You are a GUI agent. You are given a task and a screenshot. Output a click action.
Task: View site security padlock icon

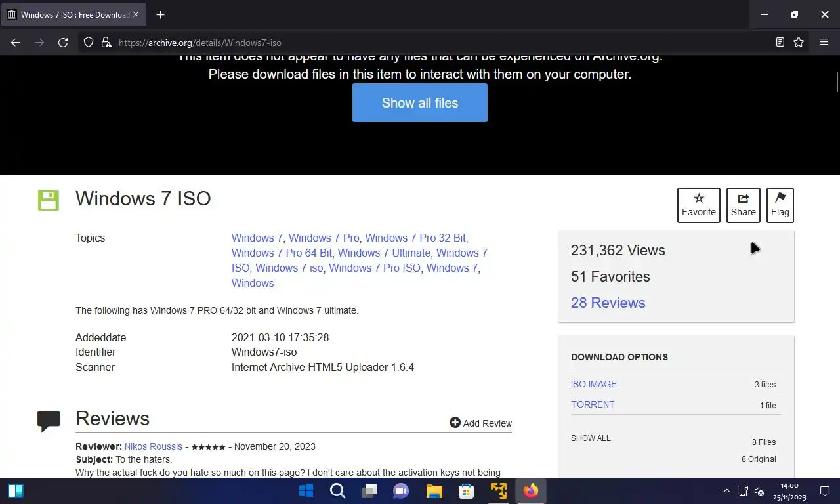click(106, 42)
